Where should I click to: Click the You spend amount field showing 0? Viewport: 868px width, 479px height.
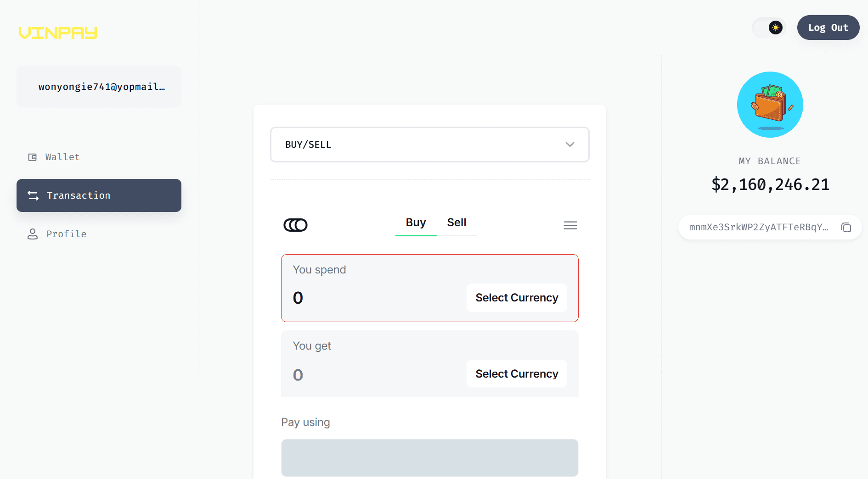321,298
